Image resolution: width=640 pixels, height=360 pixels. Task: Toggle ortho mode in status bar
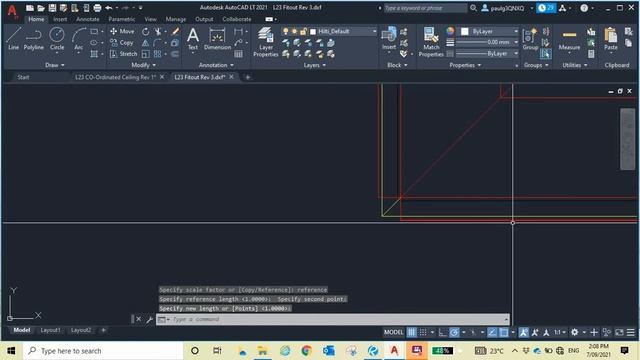(x=442, y=332)
